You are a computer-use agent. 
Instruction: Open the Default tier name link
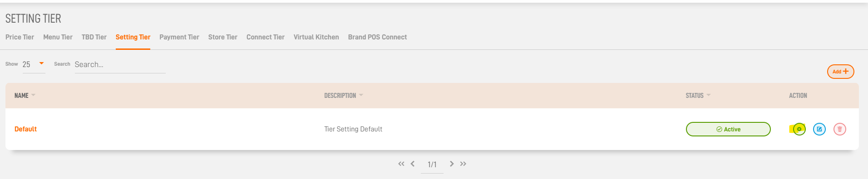click(x=25, y=129)
